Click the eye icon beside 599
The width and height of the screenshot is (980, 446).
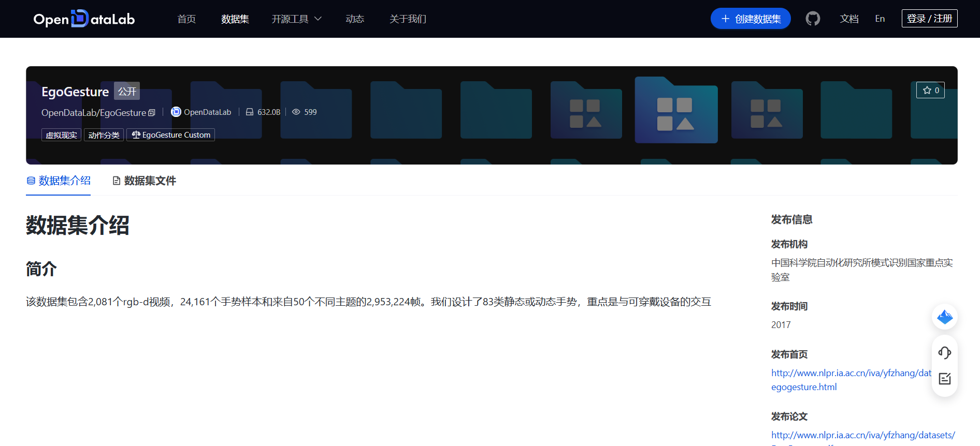[296, 112]
